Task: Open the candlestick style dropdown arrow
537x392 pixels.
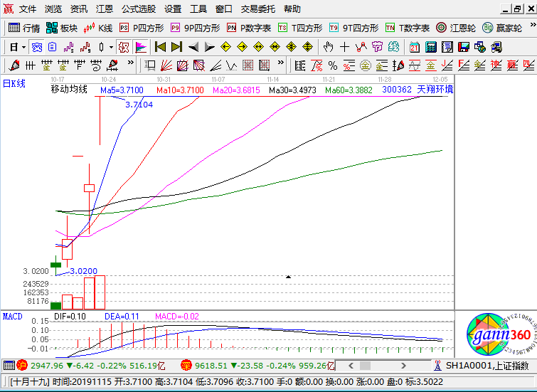Action: point(110,47)
